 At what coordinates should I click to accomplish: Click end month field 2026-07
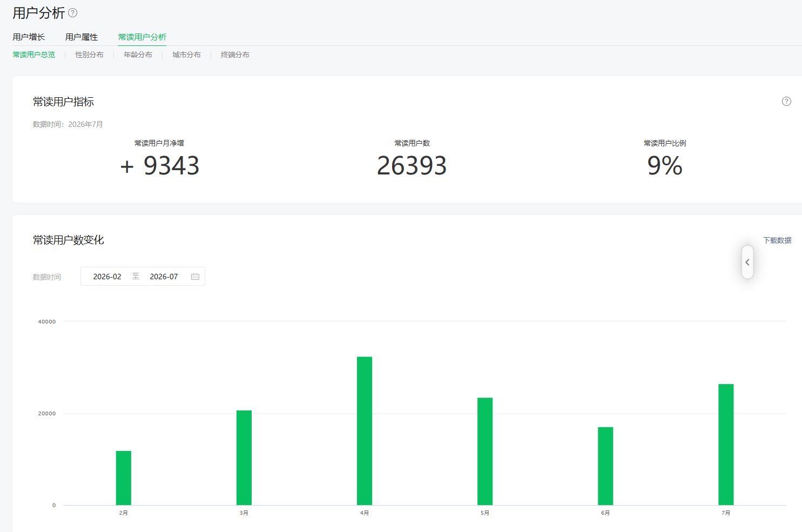[x=164, y=277]
